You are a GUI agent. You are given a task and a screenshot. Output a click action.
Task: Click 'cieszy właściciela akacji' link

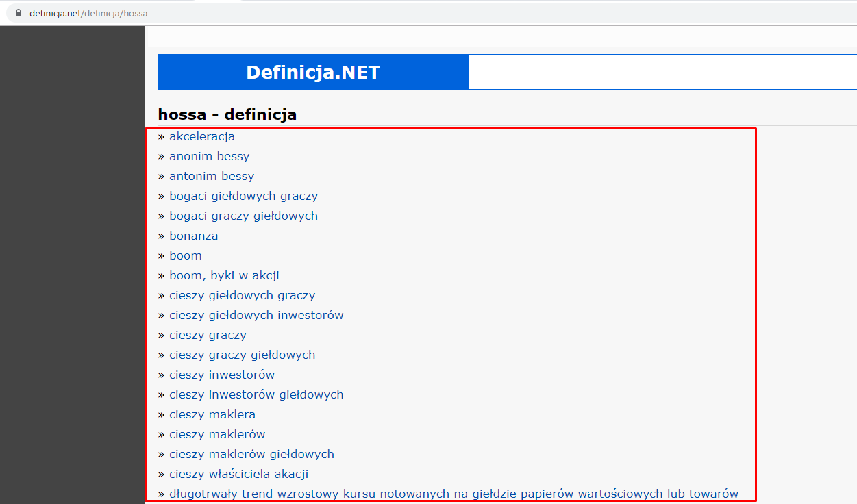pyautogui.click(x=238, y=474)
